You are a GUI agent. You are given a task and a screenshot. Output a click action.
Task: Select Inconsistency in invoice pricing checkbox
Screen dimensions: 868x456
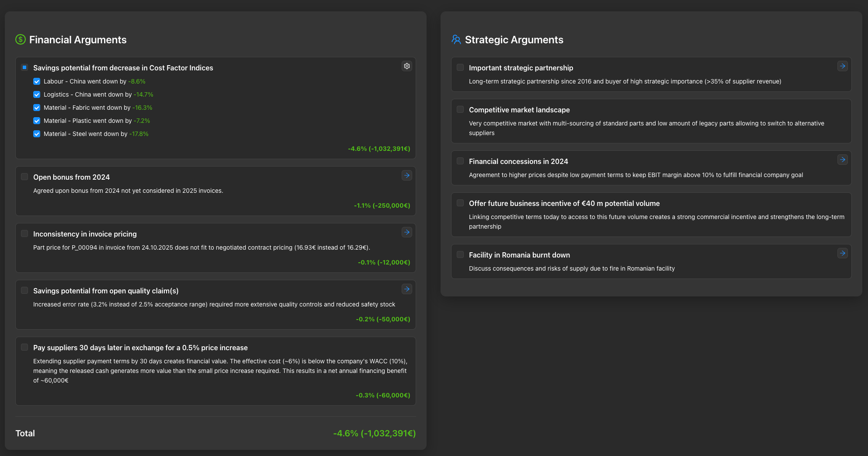click(x=24, y=233)
